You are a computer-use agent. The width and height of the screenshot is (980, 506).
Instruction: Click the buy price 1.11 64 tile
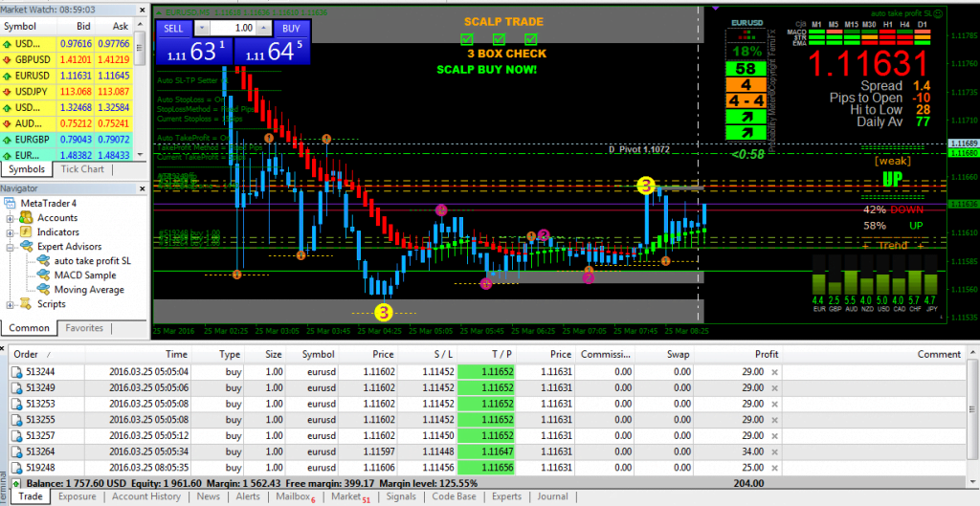[x=272, y=51]
